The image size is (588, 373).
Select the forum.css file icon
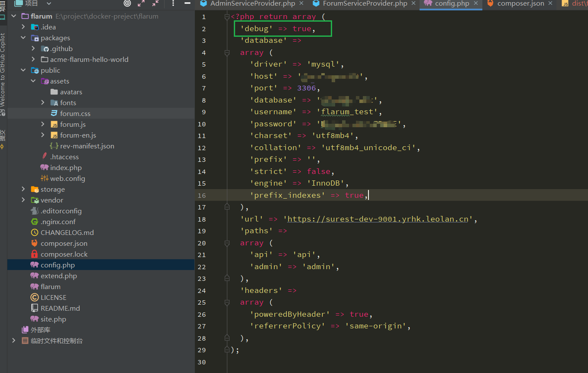point(54,113)
